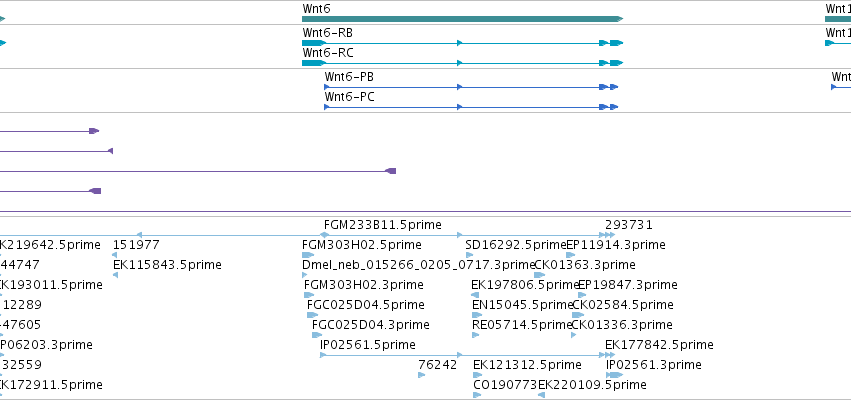Click the EST glyph beneath IP02561.3prime label
851x400 pixels.
point(614,375)
